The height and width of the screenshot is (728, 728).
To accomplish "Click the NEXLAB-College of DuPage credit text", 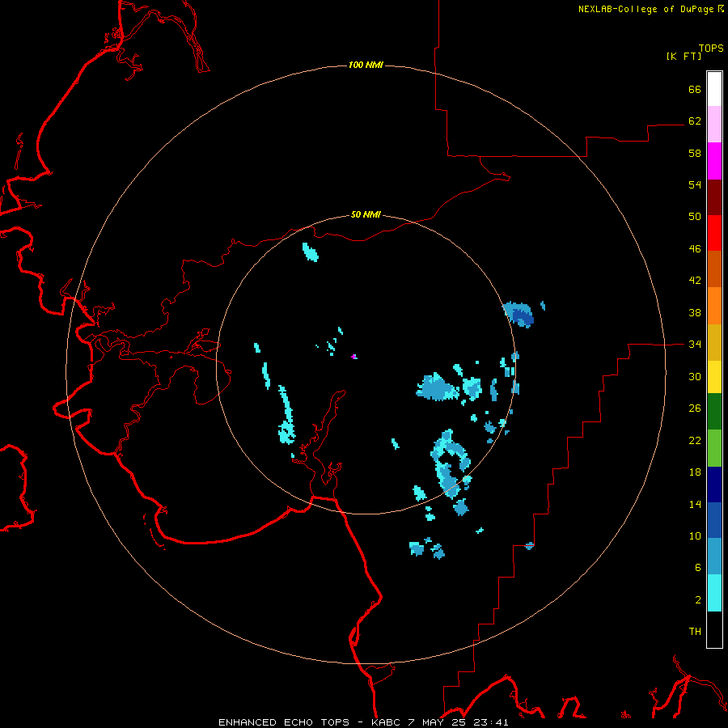I will [x=645, y=9].
